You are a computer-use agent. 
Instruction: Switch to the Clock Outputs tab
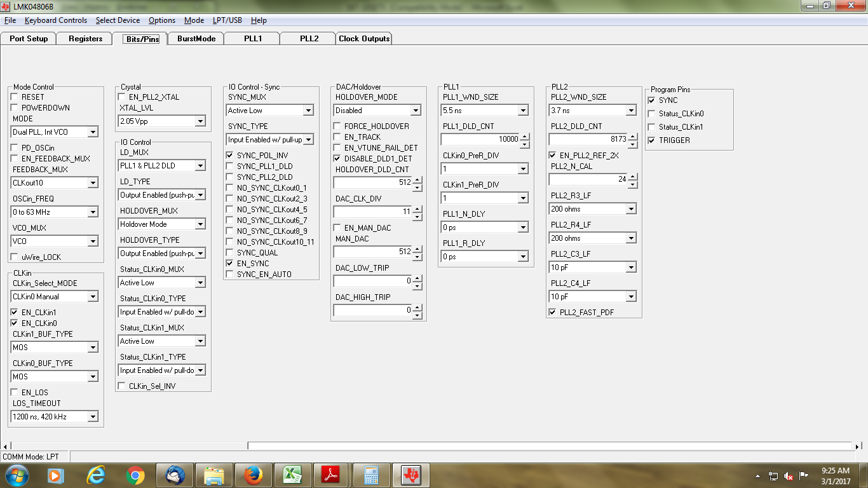click(x=363, y=38)
